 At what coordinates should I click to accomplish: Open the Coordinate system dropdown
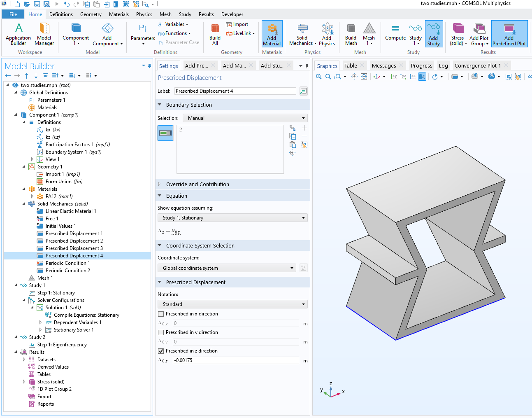click(227, 268)
